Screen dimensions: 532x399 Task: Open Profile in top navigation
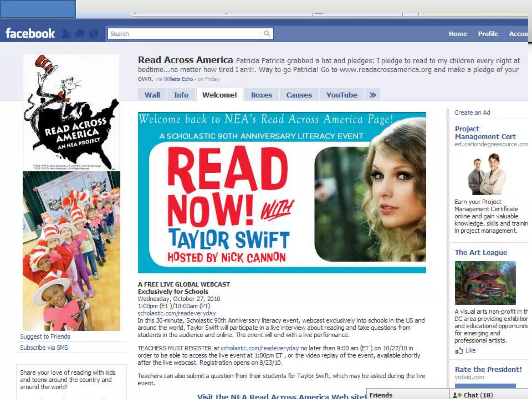pyautogui.click(x=488, y=34)
